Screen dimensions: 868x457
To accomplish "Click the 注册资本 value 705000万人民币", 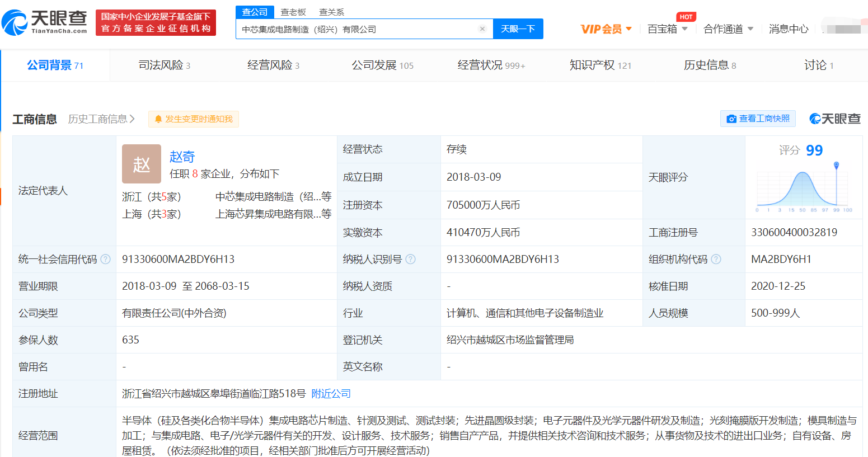I will click(x=484, y=205).
